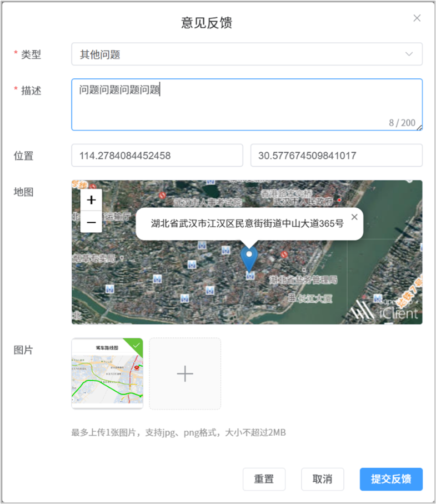
Task: Submit feedback with 提交反馈 button
Action: point(391,479)
